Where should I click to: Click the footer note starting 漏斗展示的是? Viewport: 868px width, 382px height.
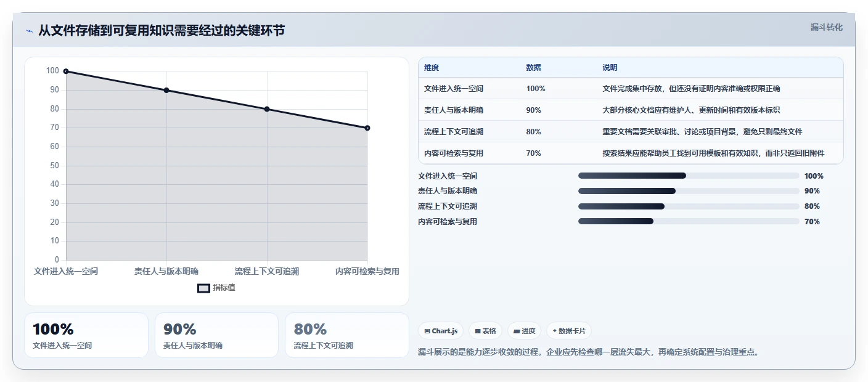(588, 352)
